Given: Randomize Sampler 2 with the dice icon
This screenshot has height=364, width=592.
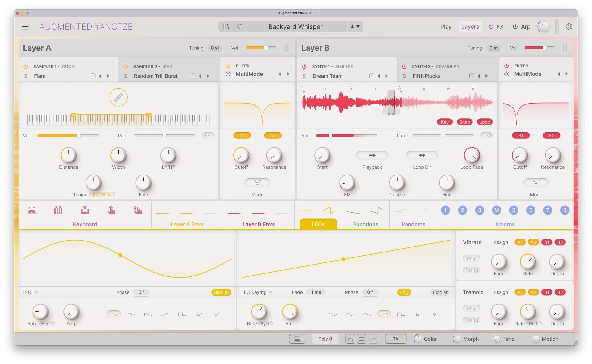Looking at the screenshot, I should coord(193,76).
